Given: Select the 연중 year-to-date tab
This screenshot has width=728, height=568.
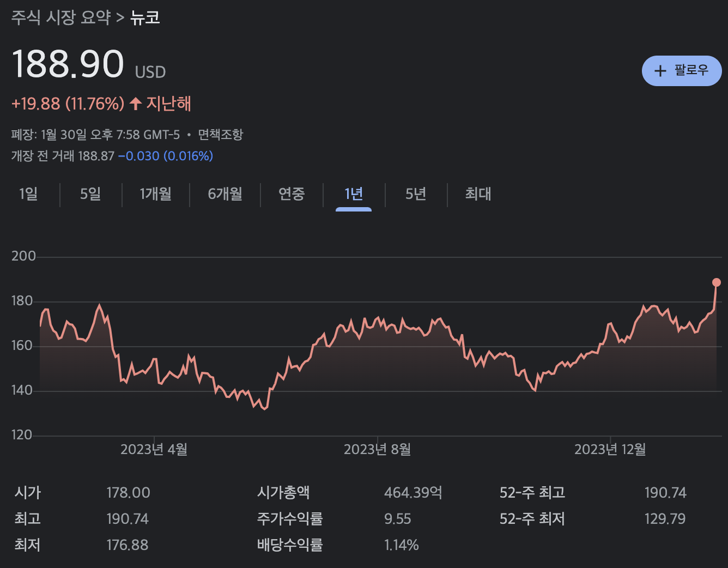Looking at the screenshot, I should (x=292, y=194).
